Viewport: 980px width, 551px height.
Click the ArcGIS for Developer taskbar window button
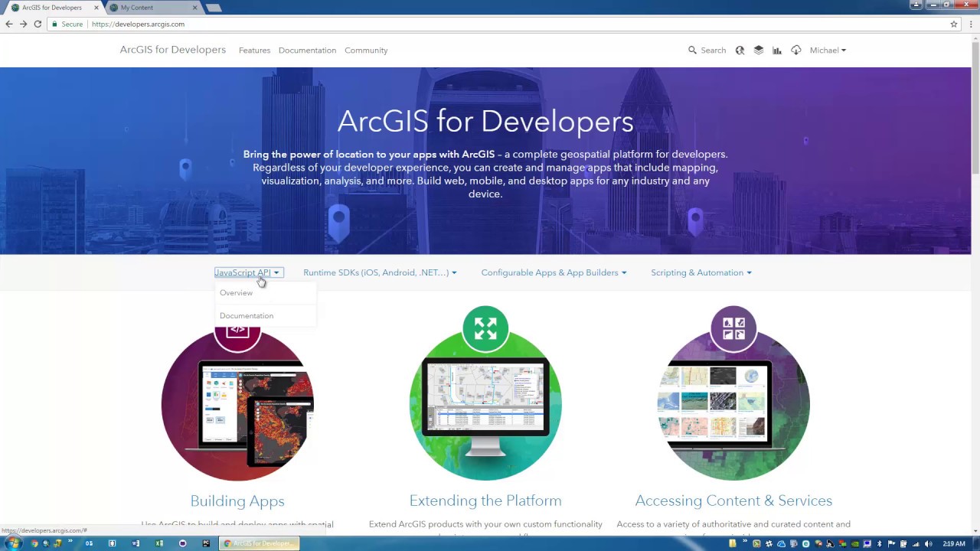point(259,543)
